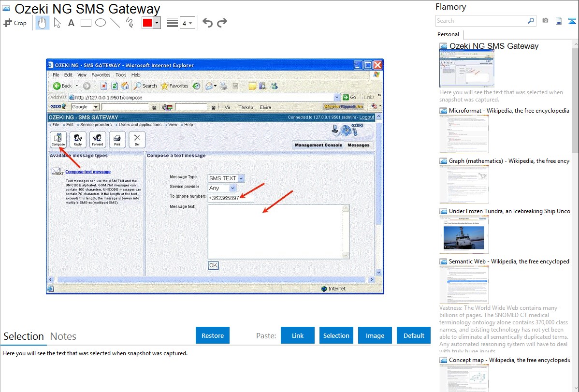The image size is (579, 392).
Task: Click the red annotation color swatch
Action: (147, 23)
